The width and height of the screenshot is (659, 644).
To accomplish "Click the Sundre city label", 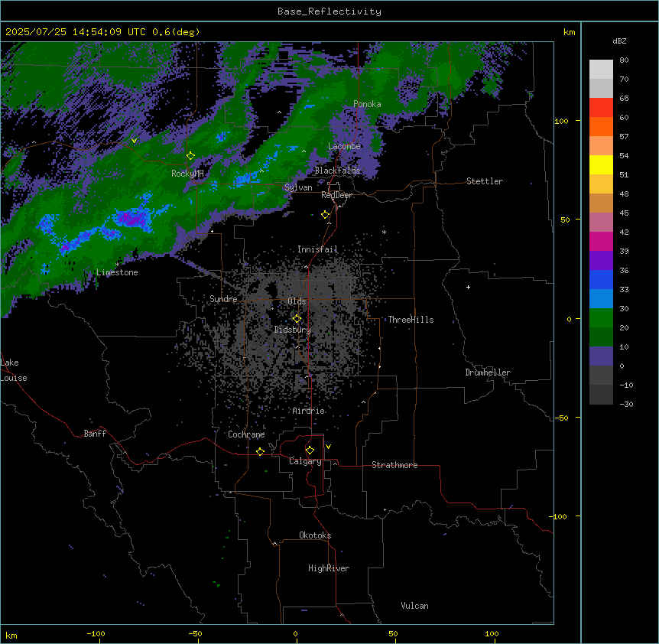I will coord(223,299).
